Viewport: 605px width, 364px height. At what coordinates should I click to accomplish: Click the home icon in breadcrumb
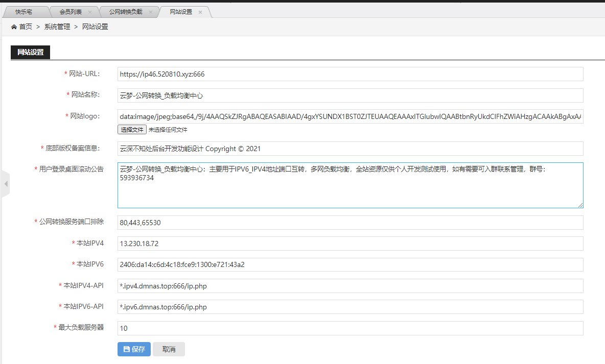pos(14,27)
